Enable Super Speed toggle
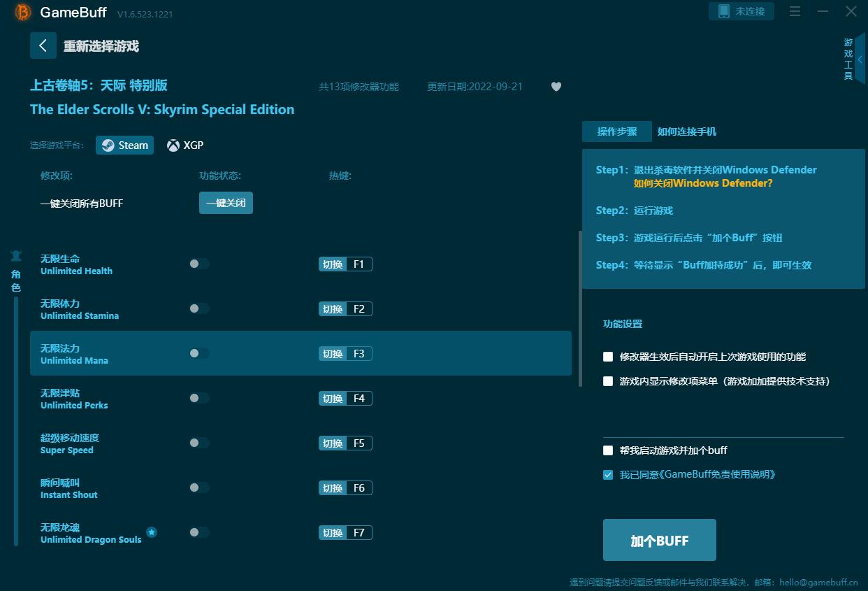 pyautogui.click(x=199, y=443)
